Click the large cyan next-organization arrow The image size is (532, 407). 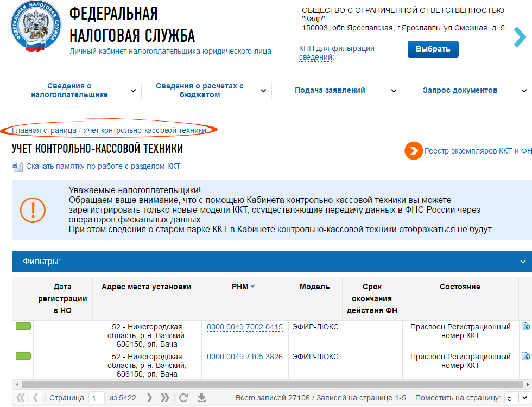[520, 37]
